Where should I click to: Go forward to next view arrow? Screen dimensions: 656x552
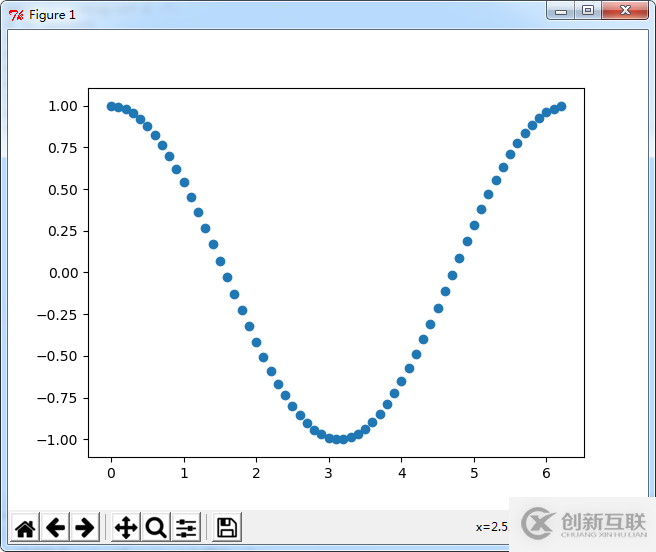(x=85, y=527)
